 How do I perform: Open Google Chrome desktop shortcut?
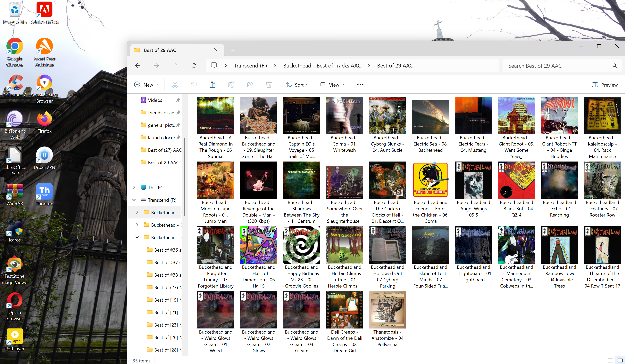pyautogui.click(x=15, y=52)
